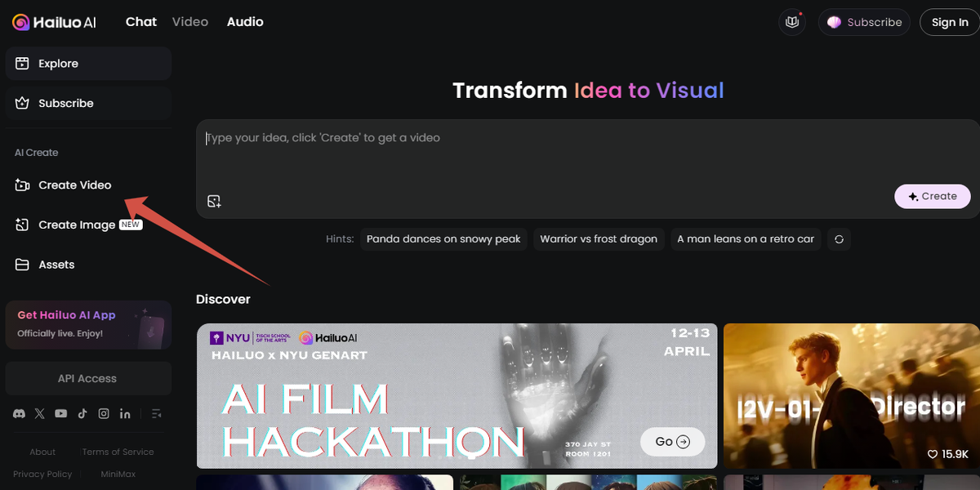Viewport: 980px width, 490px height.
Task: Open Explore in the sidebar
Action: pos(88,64)
